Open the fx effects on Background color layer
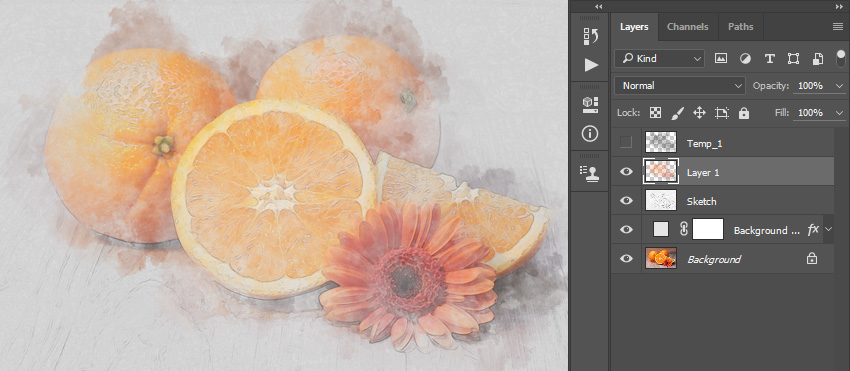 813,229
